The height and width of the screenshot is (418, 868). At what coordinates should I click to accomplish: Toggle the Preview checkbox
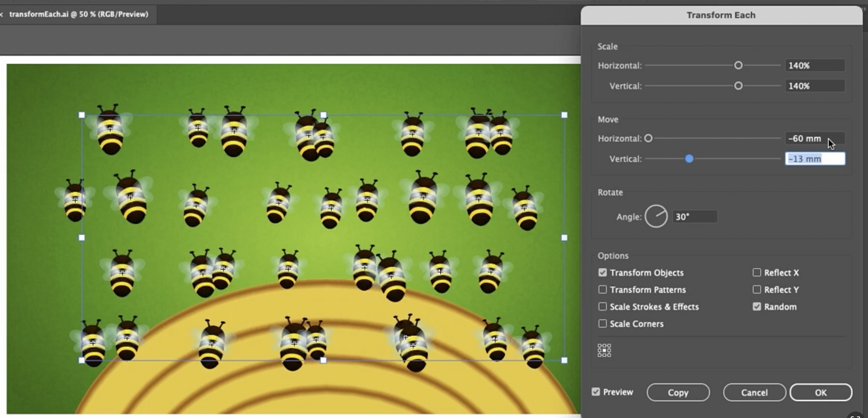[x=596, y=392]
